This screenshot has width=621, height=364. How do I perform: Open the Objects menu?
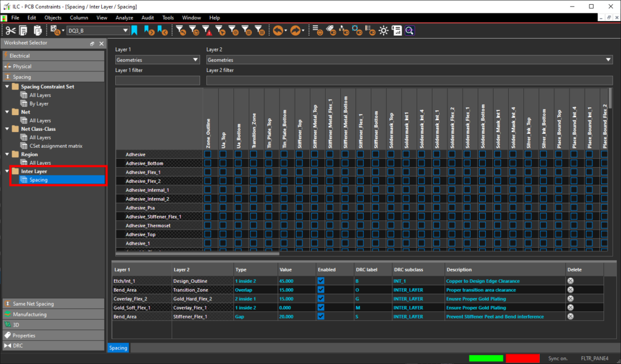pos(53,18)
